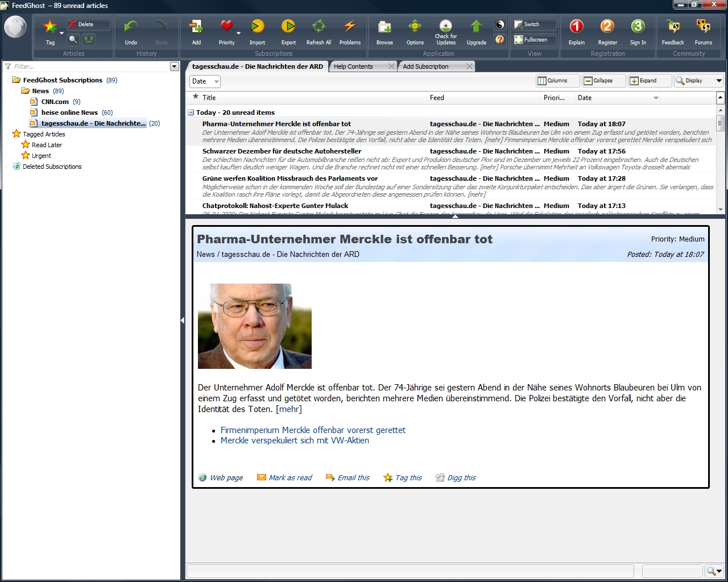Open Merckle verspekuliert sich mit VW-Aktien link

[295, 440]
